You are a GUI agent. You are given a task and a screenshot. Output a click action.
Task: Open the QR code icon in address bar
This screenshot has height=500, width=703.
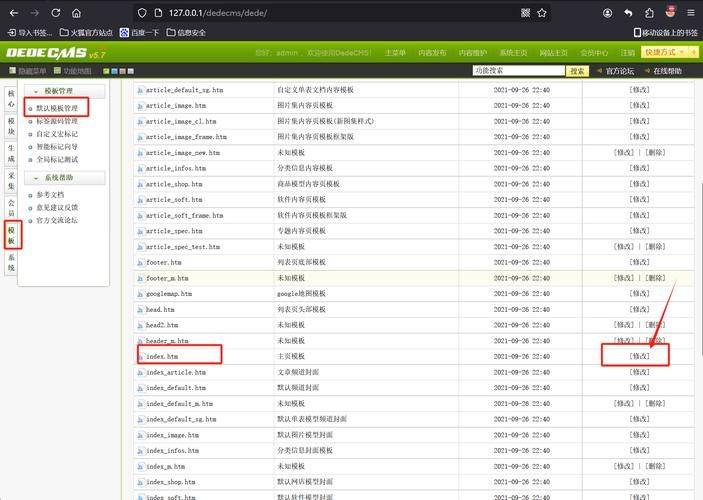pyautogui.click(x=525, y=13)
